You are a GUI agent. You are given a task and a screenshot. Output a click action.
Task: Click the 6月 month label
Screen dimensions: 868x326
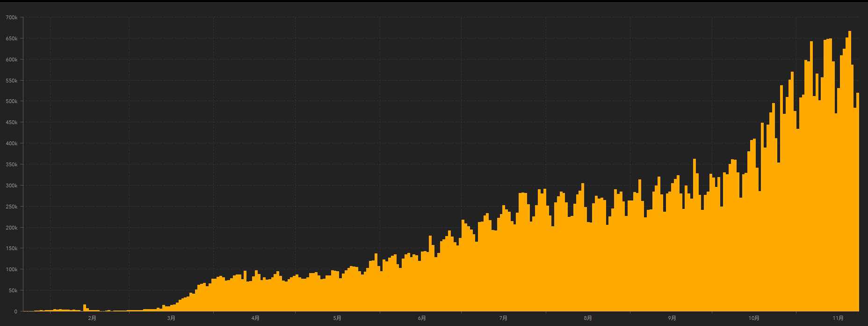[x=422, y=319]
